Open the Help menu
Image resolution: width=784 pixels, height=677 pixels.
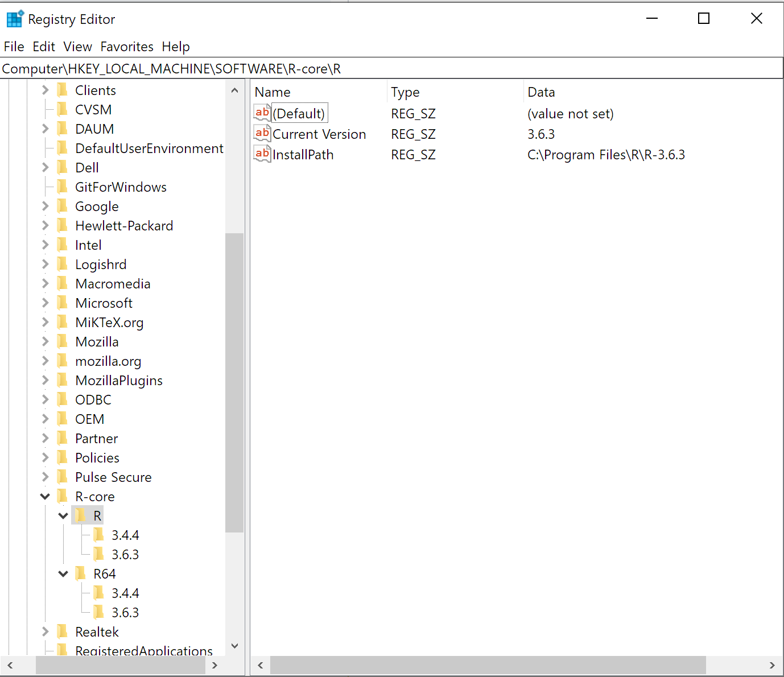176,47
